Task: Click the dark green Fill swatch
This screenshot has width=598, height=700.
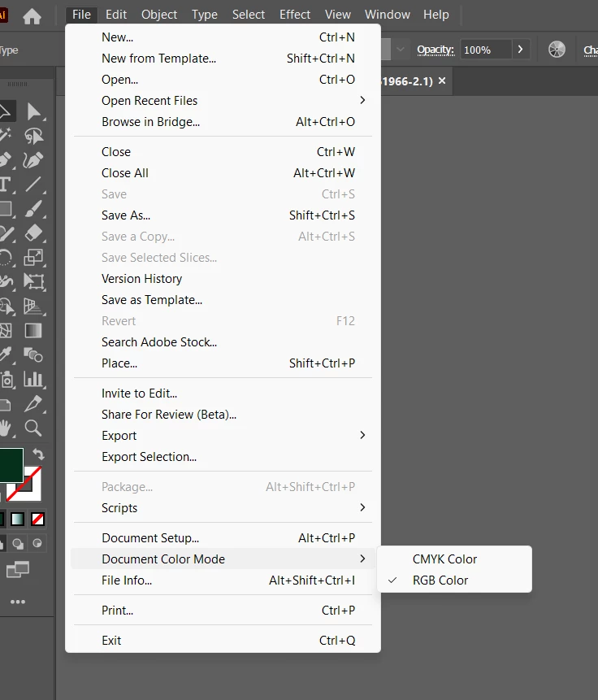Action: 11,465
